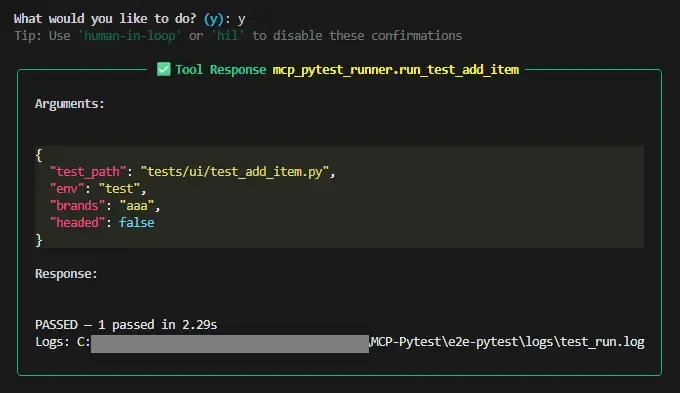The height and width of the screenshot is (393, 680).
Task: Click the 'human-in-loop' command in tip
Action: tap(129, 36)
